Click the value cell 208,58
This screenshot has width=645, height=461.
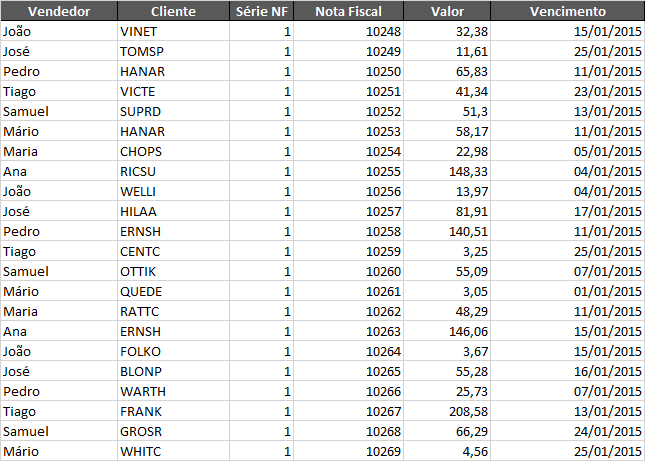[467, 410]
